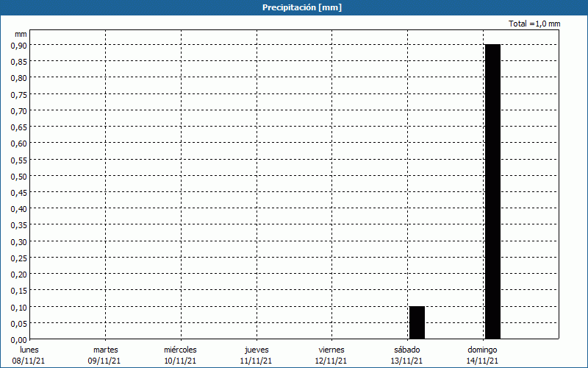Click the 0,55 y-axis value
588x368 pixels.
coord(19,160)
